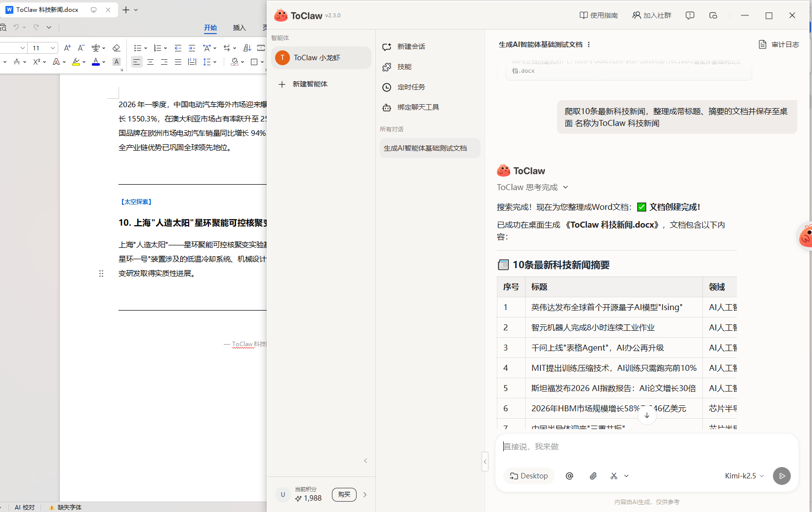Switch to the 开始 ribbon tab
Screen dimensions: 812x512
[210, 28]
